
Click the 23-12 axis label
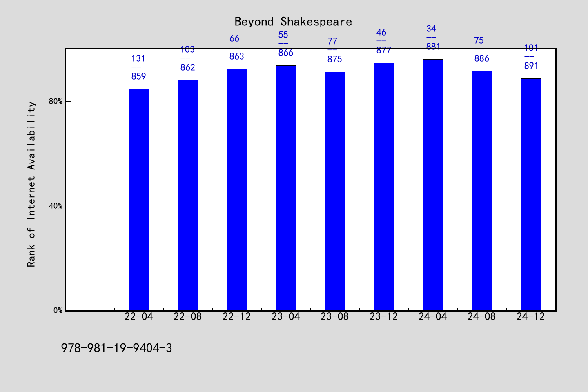point(384,317)
